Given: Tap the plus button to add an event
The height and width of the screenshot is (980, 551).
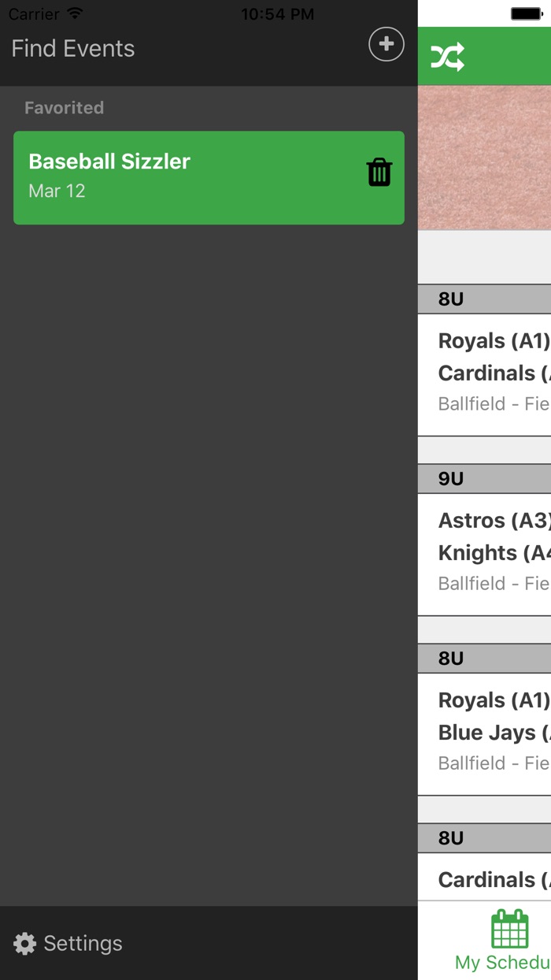Looking at the screenshot, I should (x=386, y=45).
